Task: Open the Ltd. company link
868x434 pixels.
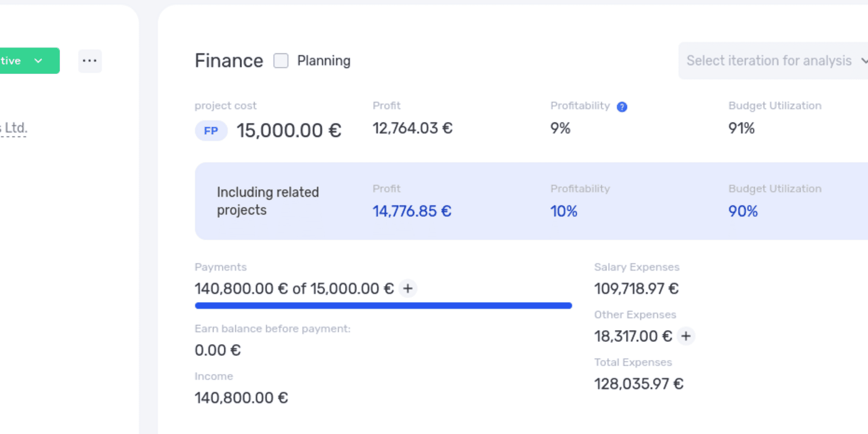Action: point(14,128)
